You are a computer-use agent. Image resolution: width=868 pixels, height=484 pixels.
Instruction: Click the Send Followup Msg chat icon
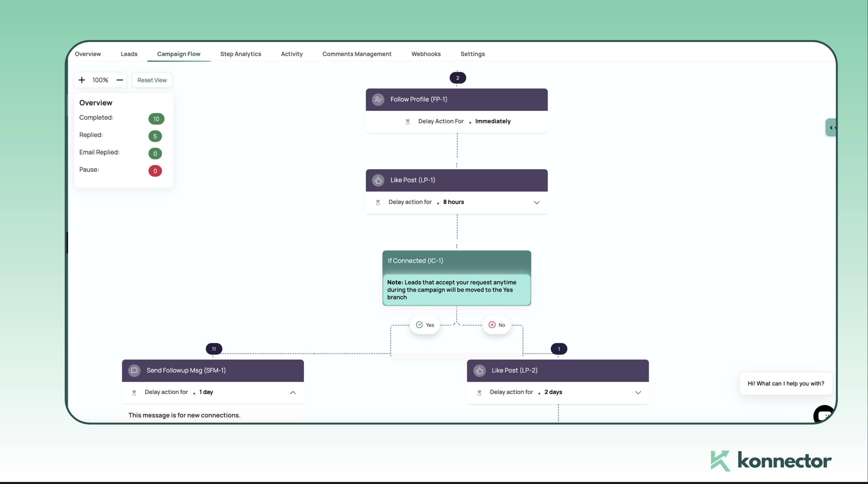point(134,370)
